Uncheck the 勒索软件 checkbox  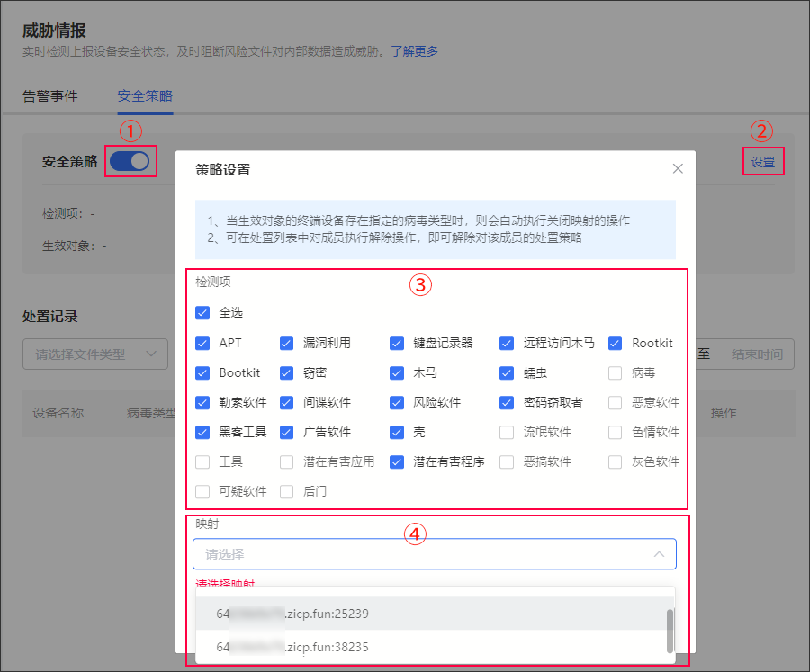click(202, 402)
